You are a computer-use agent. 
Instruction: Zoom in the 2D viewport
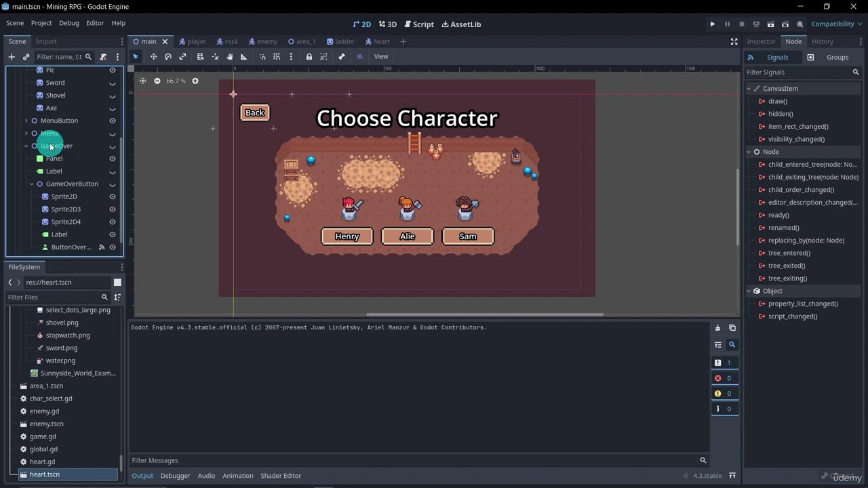(x=195, y=81)
